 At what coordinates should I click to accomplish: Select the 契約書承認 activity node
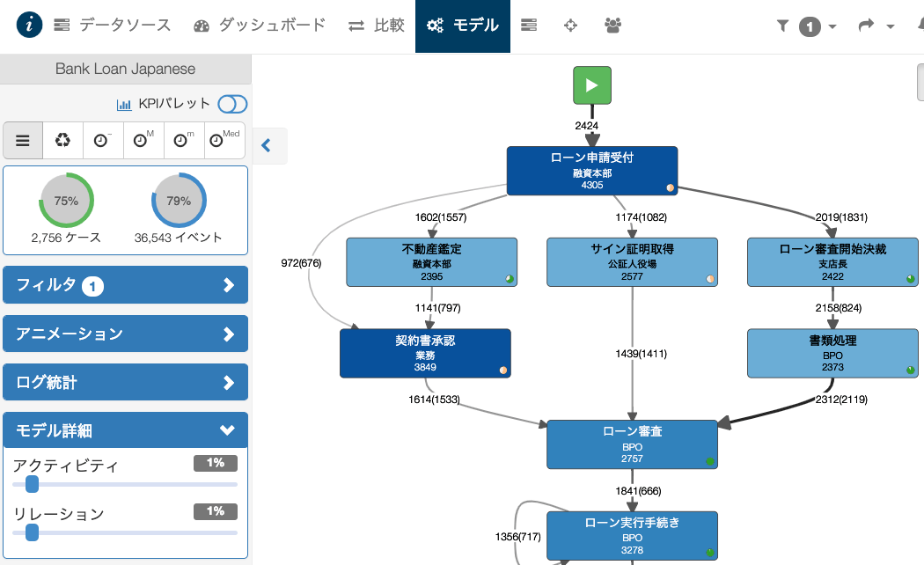coord(425,354)
